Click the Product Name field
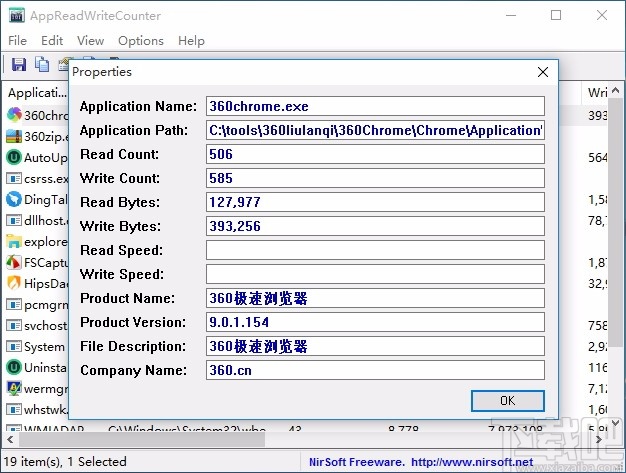626x473 pixels. (x=375, y=298)
